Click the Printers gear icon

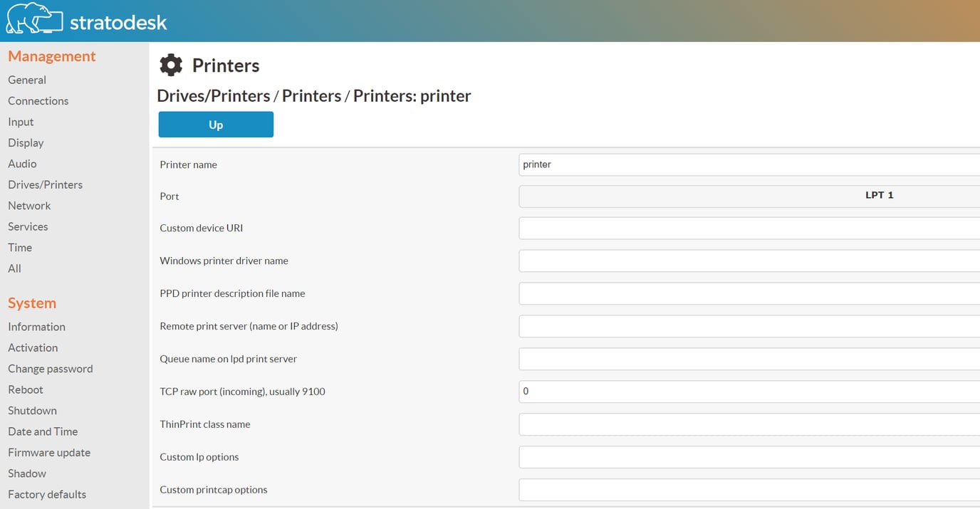tap(170, 65)
